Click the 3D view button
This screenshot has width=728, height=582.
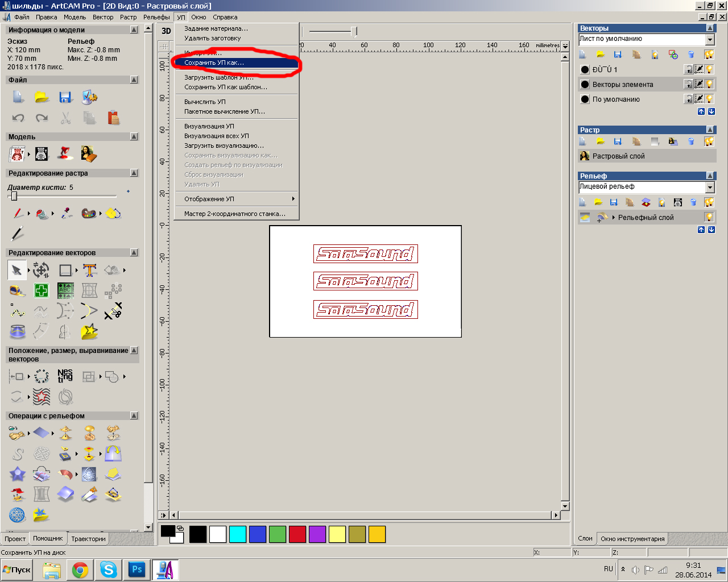166,31
